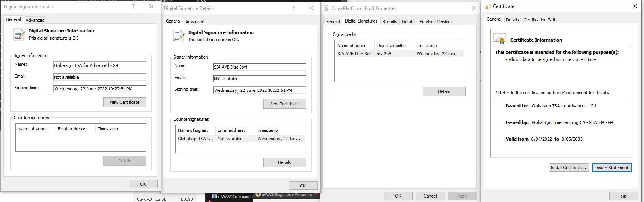View Certificate for SIA AVB Disc Soft
Viewport: 644px width, 202px height.
tap(284, 104)
